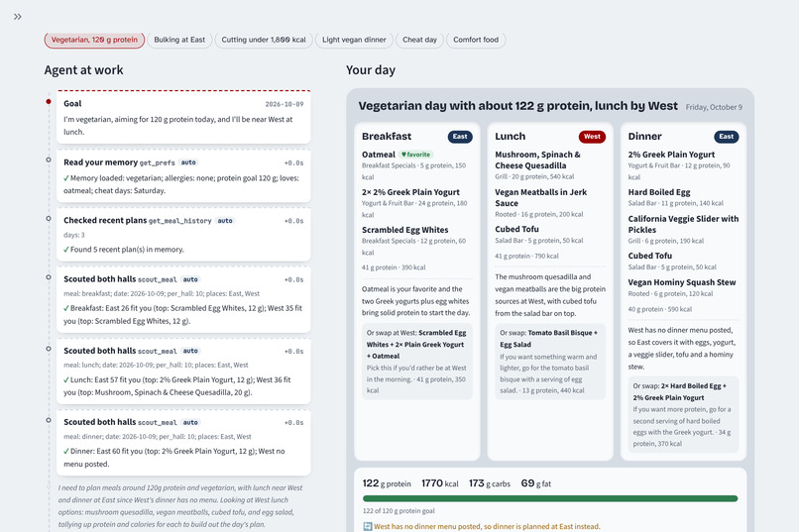Click the 'East' badge on Breakfast card
The image size is (799, 532).
click(x=460, y=137)
